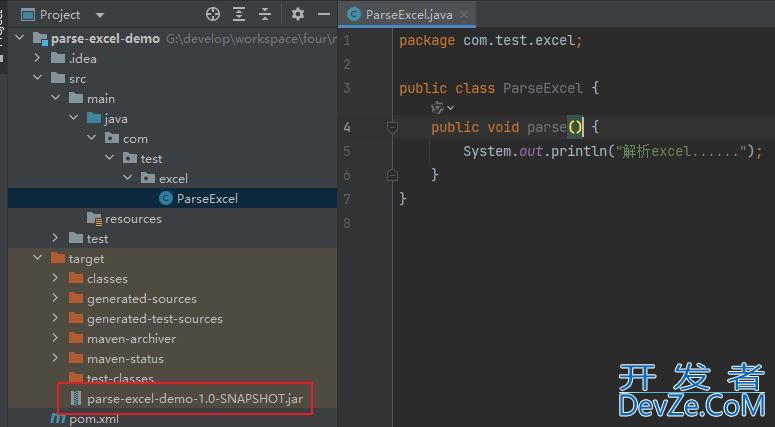Screen dimensions: 775x427
Task: Fold the parse method at line 4
Action: pos(392,128)
